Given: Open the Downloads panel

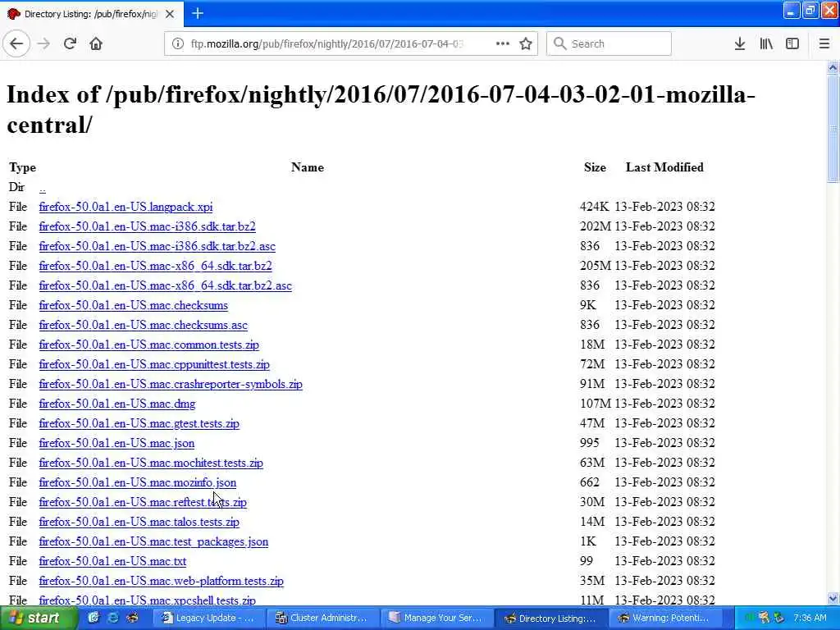Looking at the screenshot, I should [x=740, y=43].
